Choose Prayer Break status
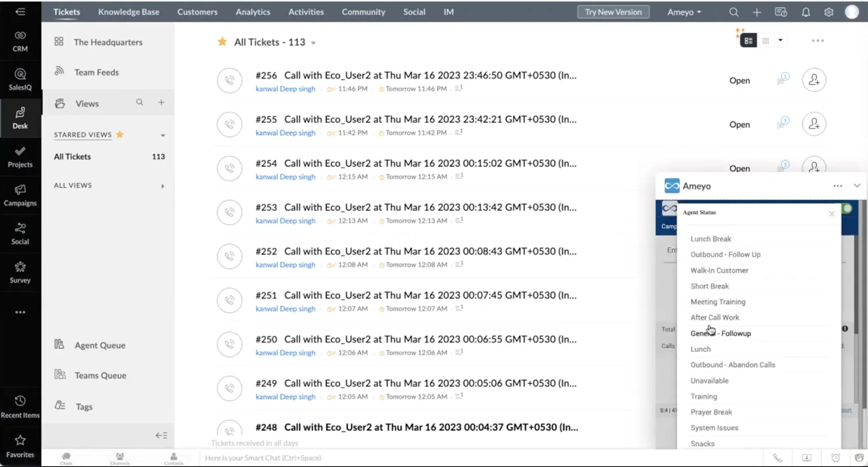Screen dimensions: 868x467 pos(711,412)
